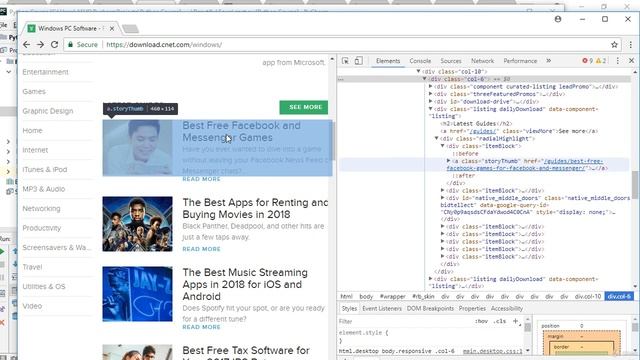
Task: Click READ MORE under the movies article
Action: tap(201, 249)
